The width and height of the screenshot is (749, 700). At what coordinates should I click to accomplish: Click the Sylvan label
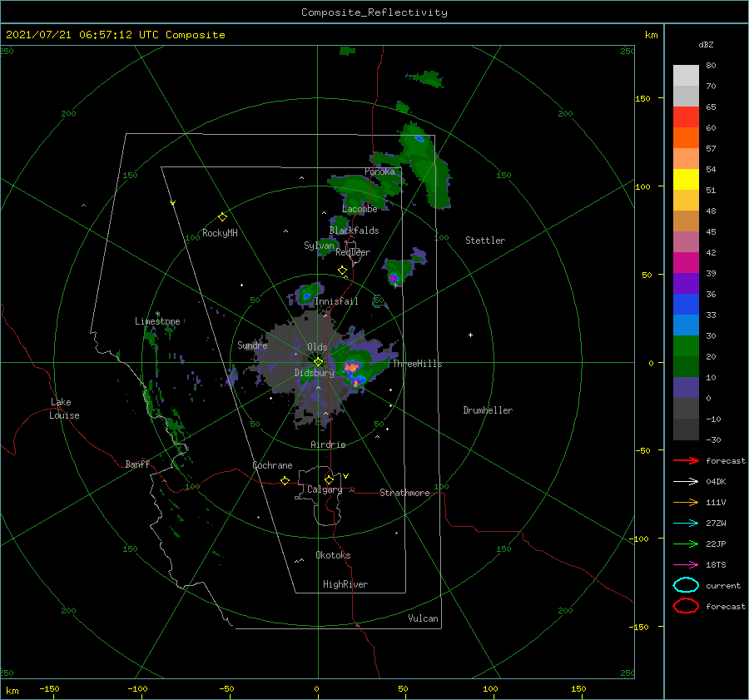tap(319, 246)
